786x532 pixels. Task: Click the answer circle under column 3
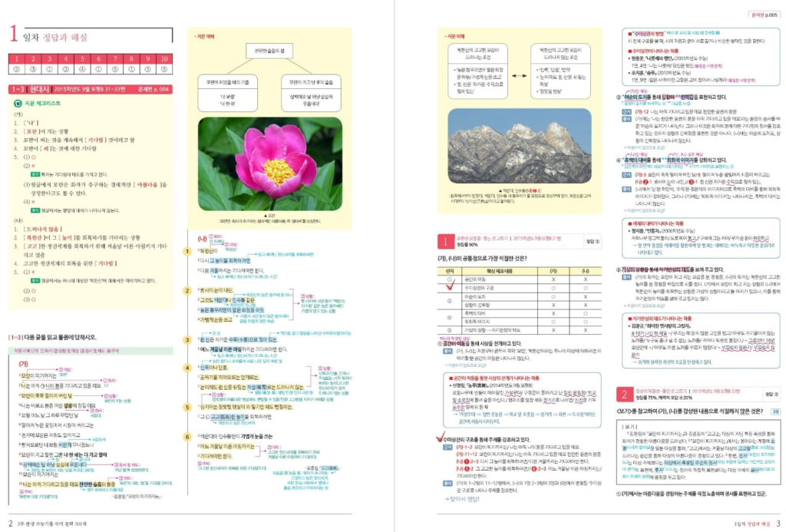click(x=49, y=69)
